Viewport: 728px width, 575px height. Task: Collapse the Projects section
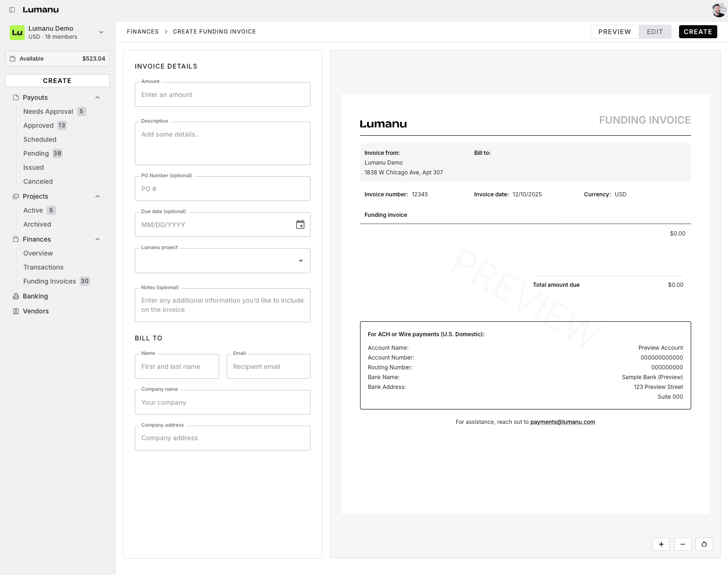tap(97, 196)
